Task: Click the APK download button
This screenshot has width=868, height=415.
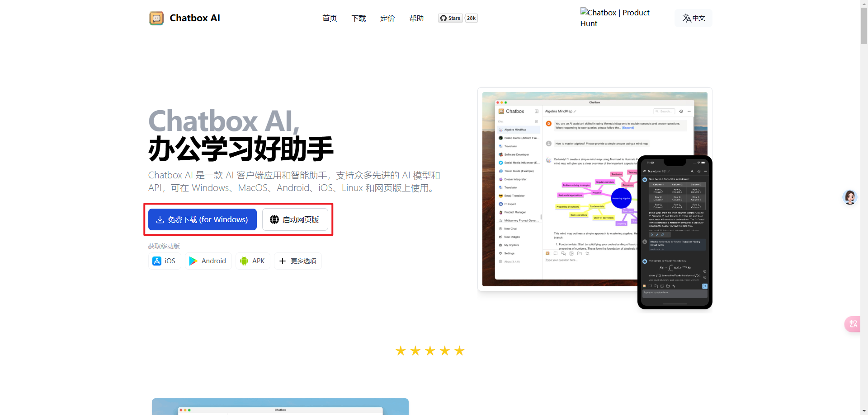Action: [x=253, y=261]
